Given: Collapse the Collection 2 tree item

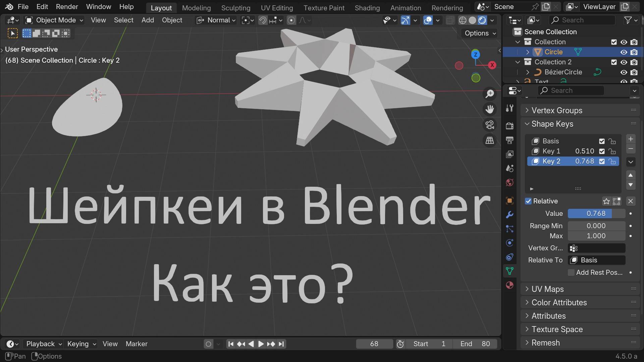Looking at the screenshot, I should (518, 62).
